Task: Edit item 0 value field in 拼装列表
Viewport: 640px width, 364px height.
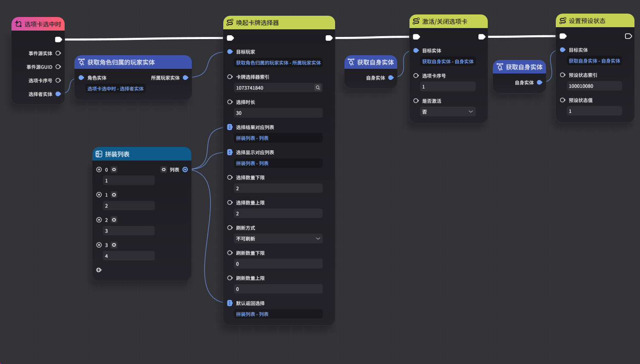Action: click(129, 181)
